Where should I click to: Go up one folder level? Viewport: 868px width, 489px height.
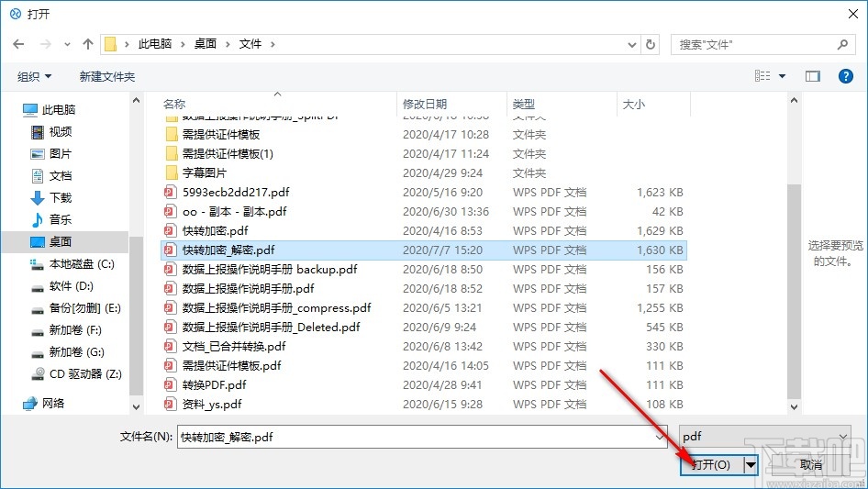(x=87, y=44)
